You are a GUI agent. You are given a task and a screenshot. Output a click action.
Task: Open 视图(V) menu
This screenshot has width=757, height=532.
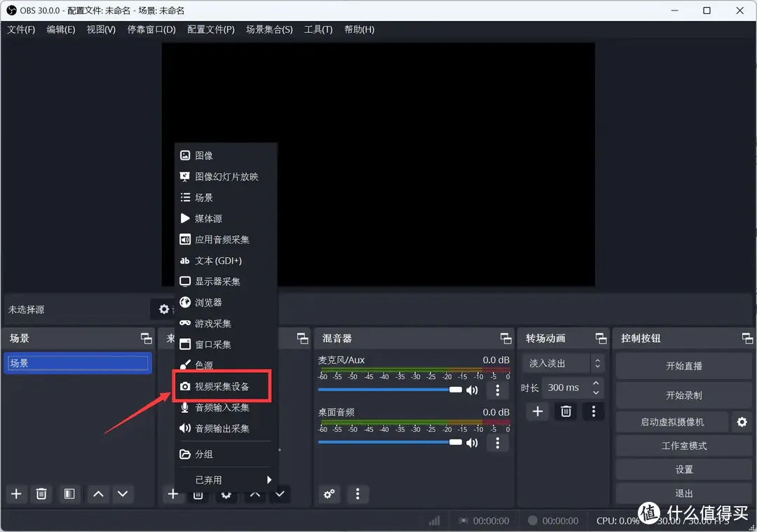[x=101, y=29]
